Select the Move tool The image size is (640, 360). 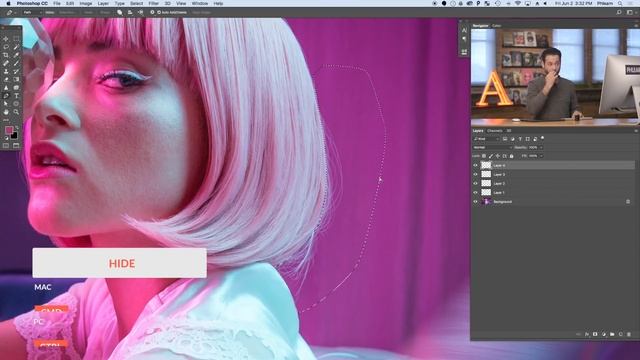point(6,39)
